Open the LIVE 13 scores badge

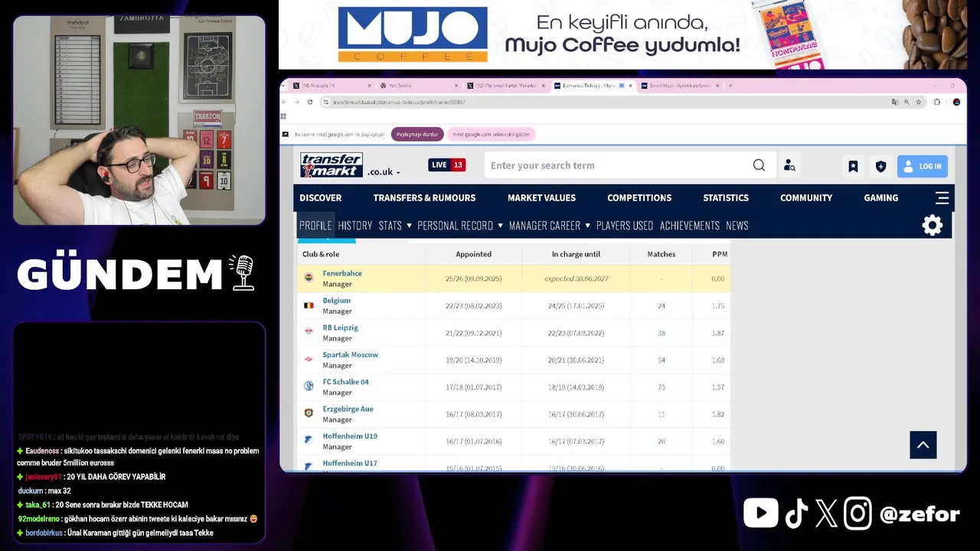coord(446,165)
